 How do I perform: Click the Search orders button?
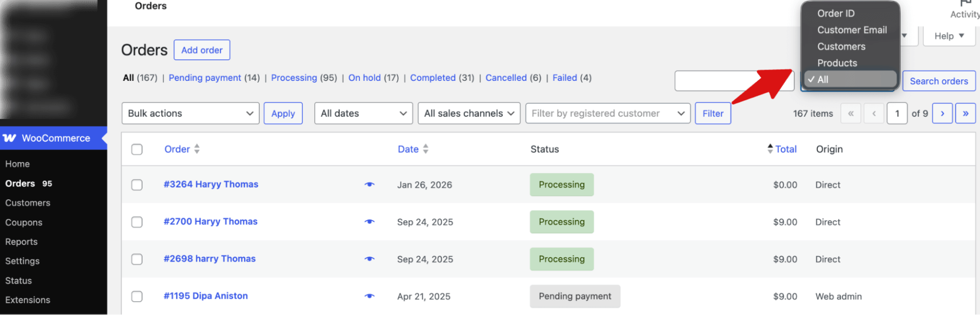(939, 81)
